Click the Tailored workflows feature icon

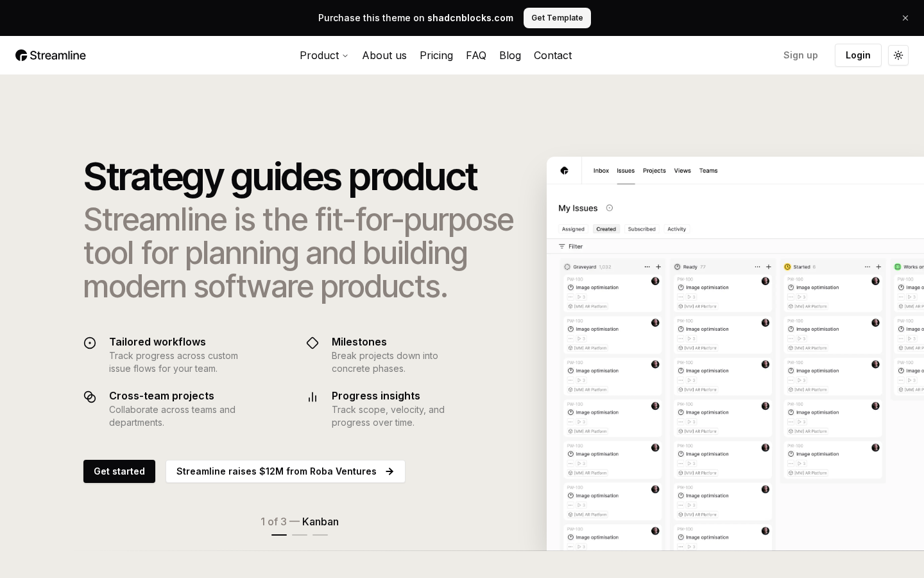(x=90, y=343)
